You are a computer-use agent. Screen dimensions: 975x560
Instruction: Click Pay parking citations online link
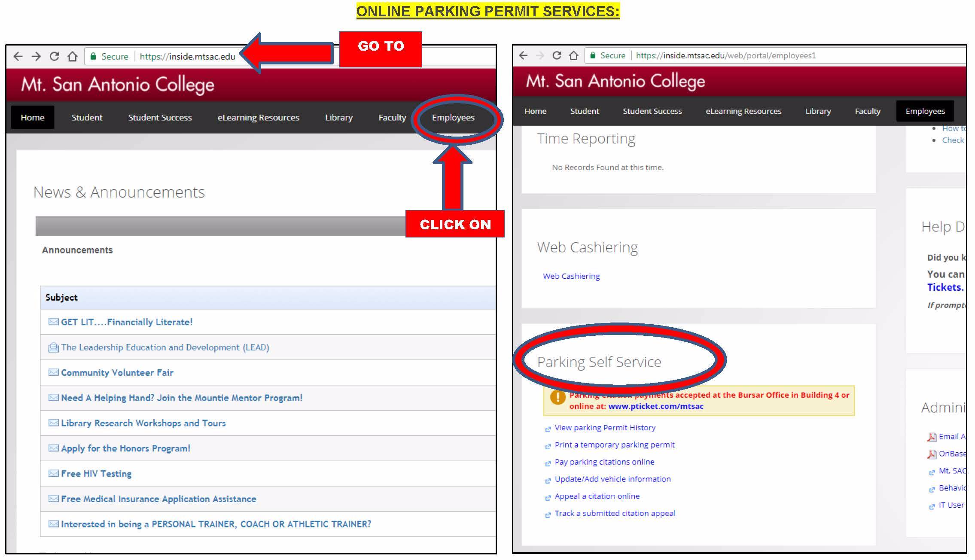point(604,462)
